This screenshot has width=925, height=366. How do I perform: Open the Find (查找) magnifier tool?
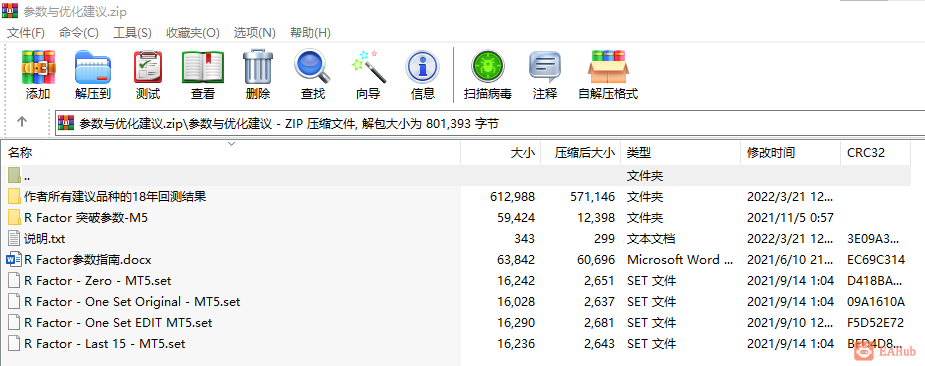(x=313, y=67)
